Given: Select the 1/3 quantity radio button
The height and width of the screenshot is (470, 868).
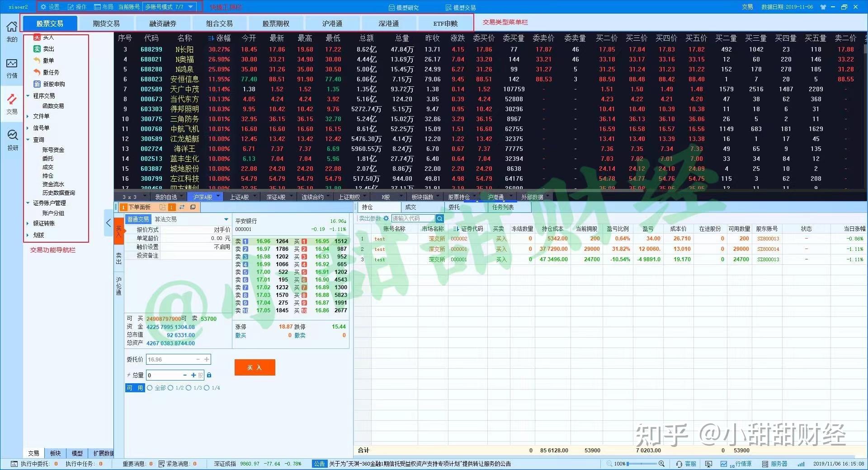Looking at the screenshot, I should coord(189,388).
